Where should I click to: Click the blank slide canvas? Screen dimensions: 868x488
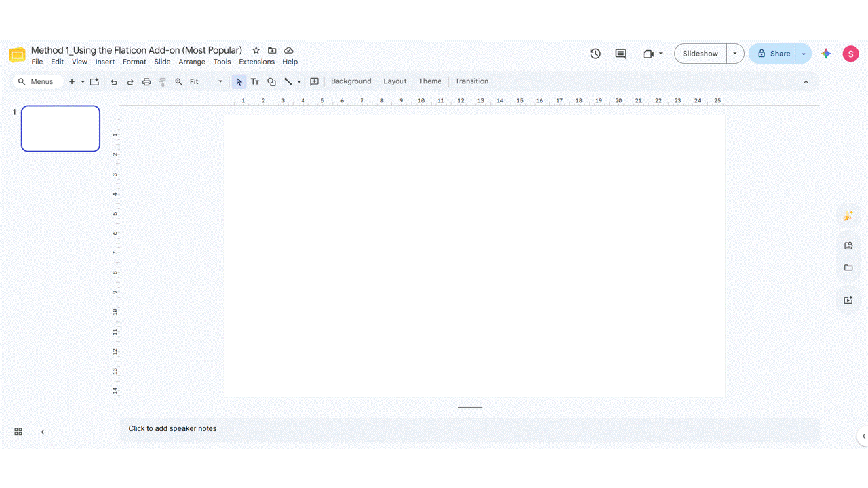[475, 256]
